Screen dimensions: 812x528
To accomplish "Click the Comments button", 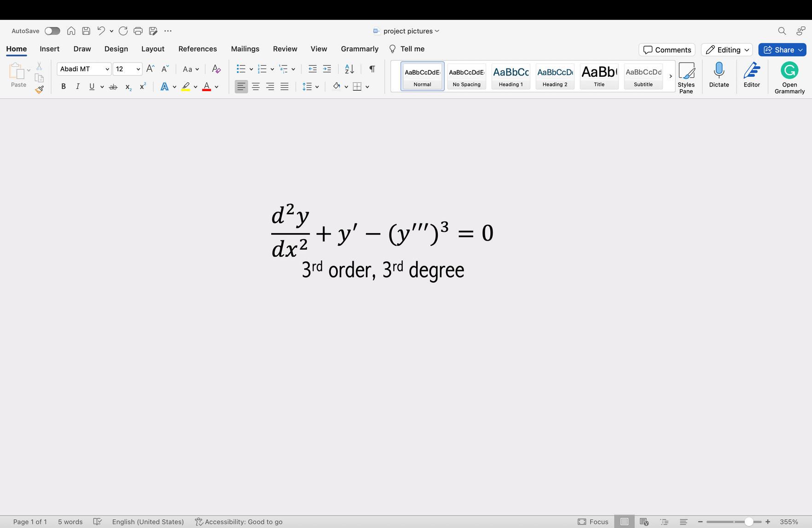I will click(x=667, y=50).
